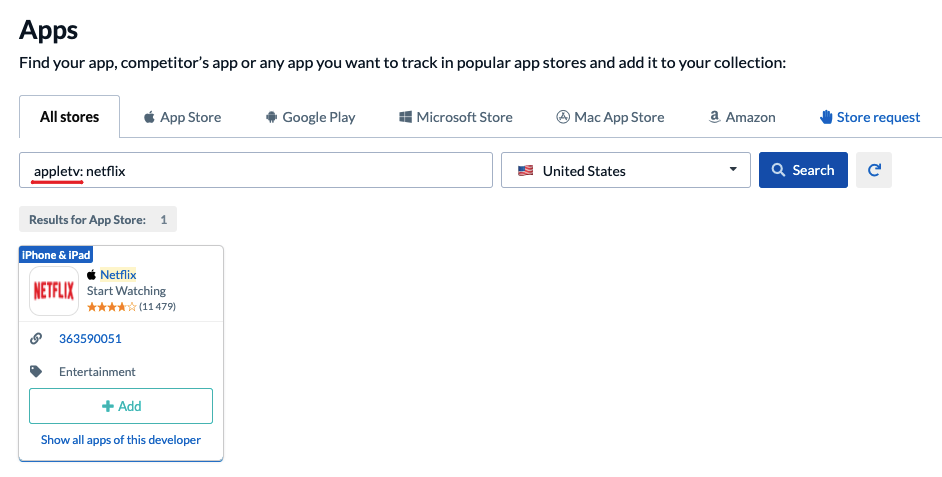Click the star rating of Netflix app
The width and height of the screenshot is (942, 477).
tap(112, 307)
